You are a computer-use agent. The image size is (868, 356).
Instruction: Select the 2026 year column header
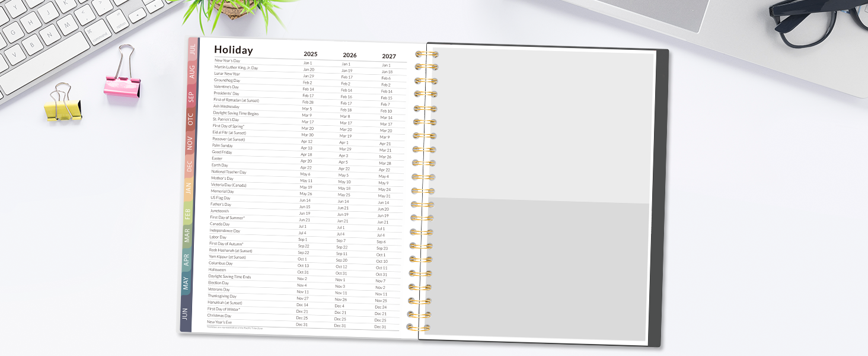coord(348,55)
